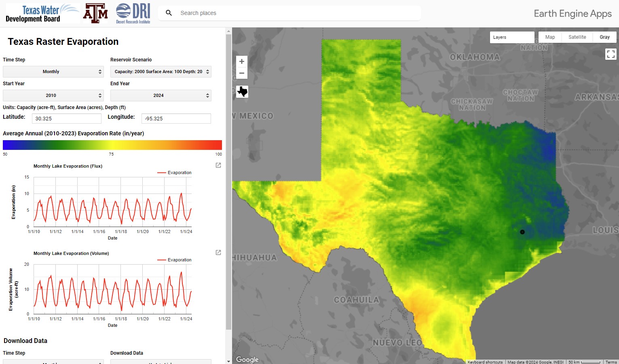Open Flux chart in new tab
This screenshot has height=364, width=619.
[218, 165]
